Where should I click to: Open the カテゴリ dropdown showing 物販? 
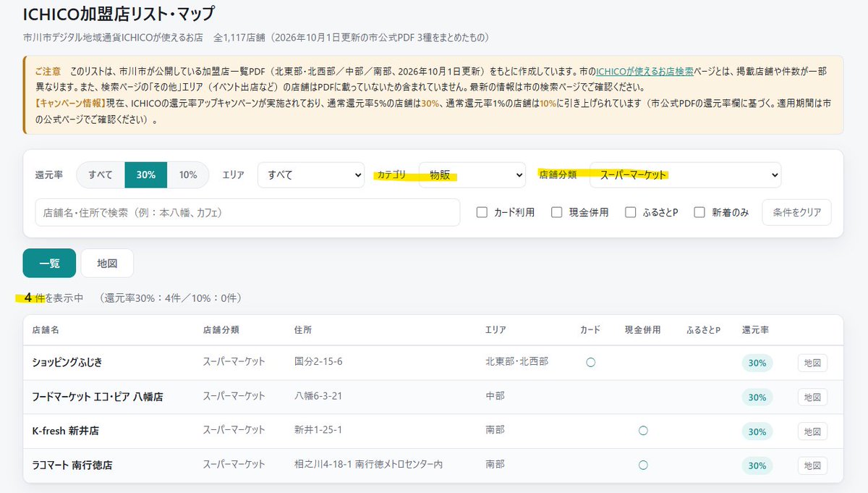click(472, 174)
